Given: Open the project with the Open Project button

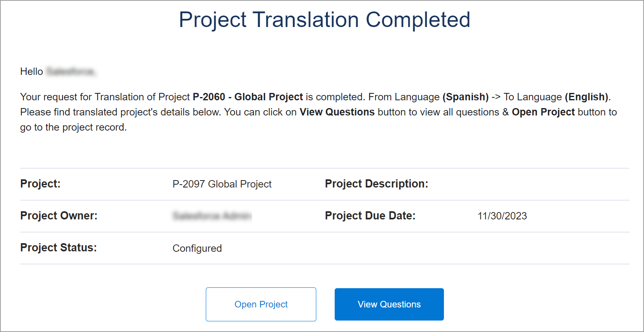Looking at the screenshot, I should coord(261,304).
